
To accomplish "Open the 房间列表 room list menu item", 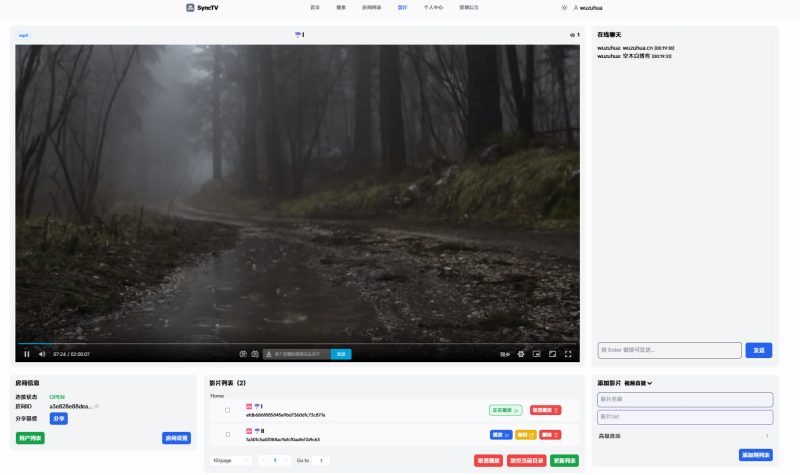I will pyautogui.click(x=371, y=8).
